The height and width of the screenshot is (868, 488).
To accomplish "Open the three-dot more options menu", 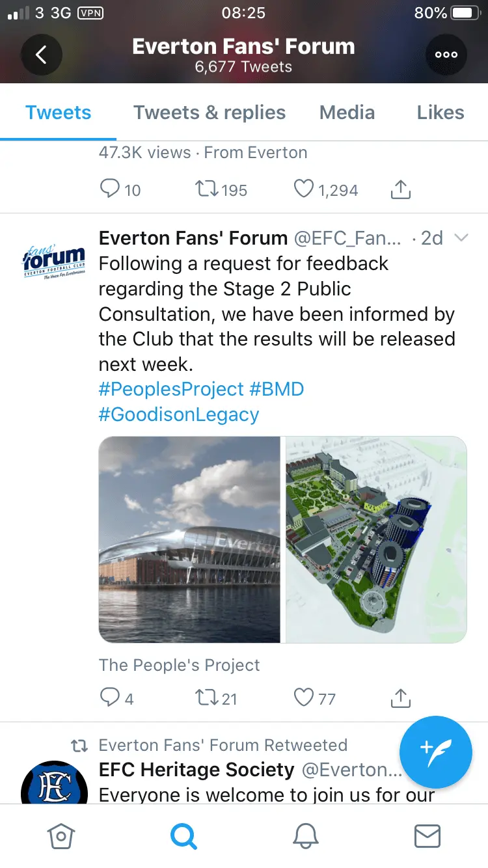I will click(446, 55).
